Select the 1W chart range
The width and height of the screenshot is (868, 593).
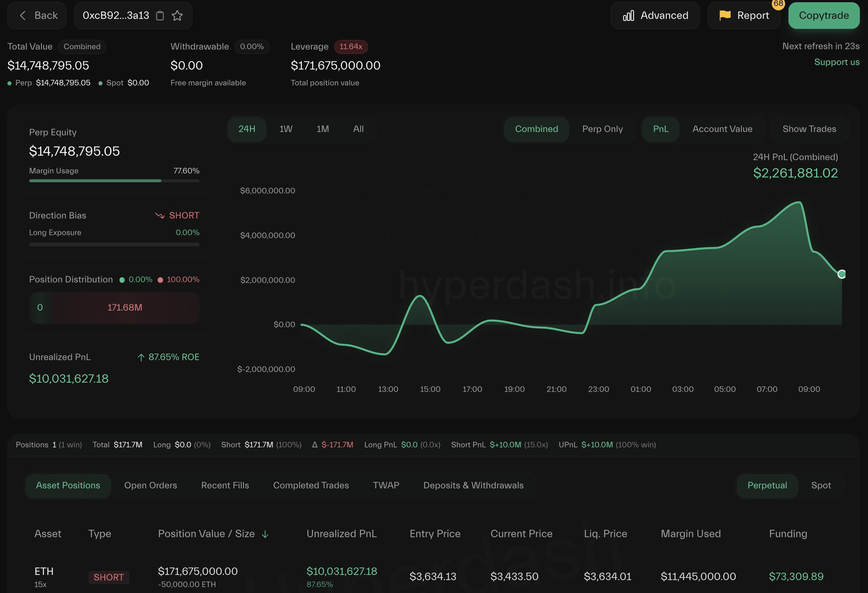(x=286, y=129)
